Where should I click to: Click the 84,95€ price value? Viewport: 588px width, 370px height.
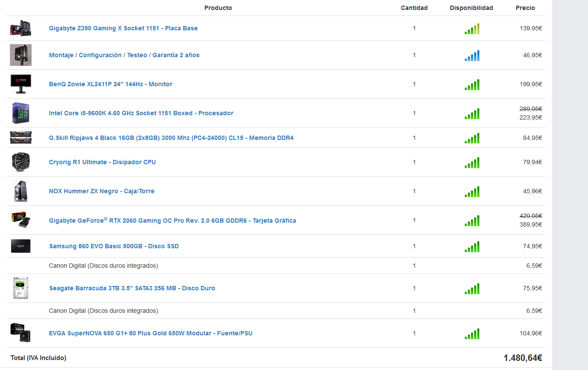coord(533,138)
